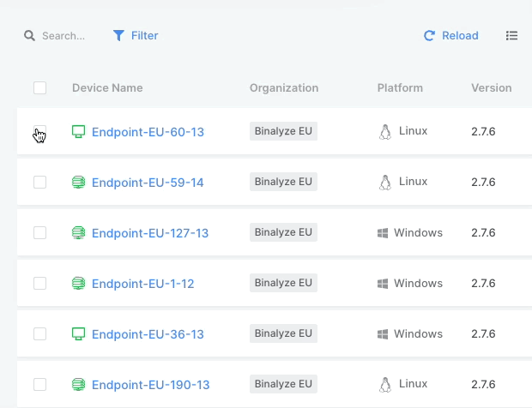Click the server icon next to Endpoint-EU-127-13
The width and height of the screenshot is (532, 408).
point(78,233)
